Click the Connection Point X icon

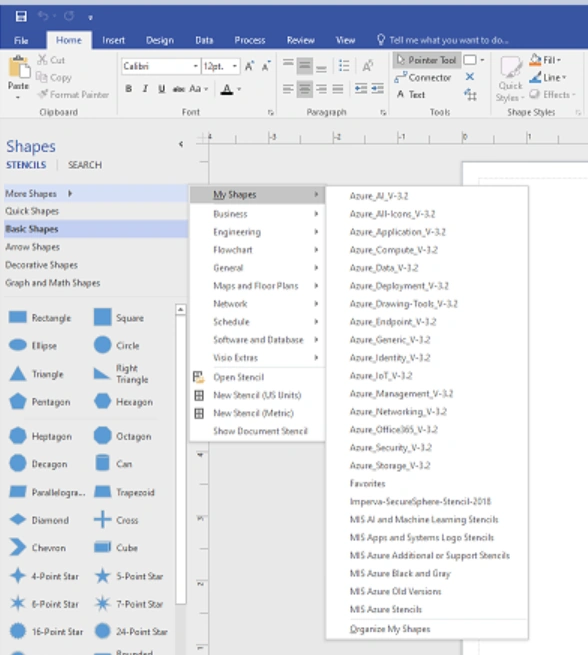pyautogui.click(x=470, y=77)
